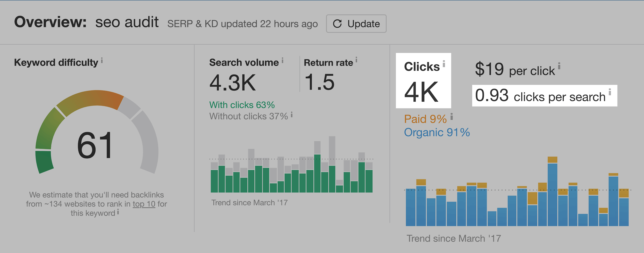The height and width of the screenshot is (253, 644).
Task: Select the 4K clicks value
Action: tap(421, 92)
